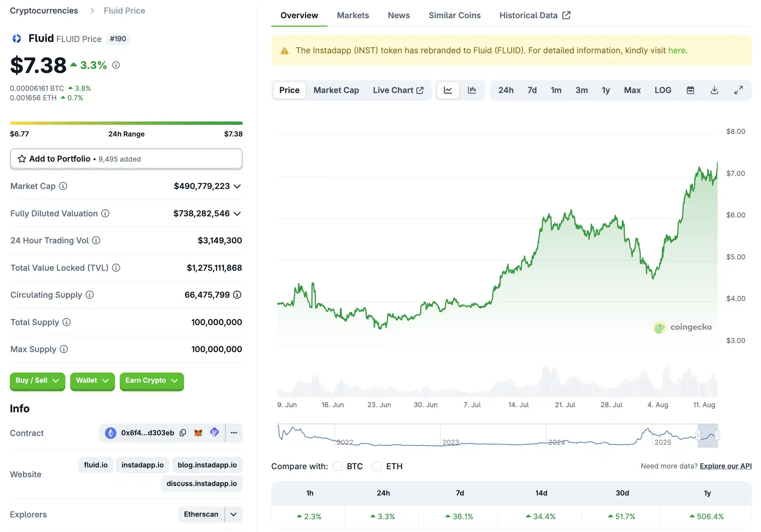Select the line chart view icon
This screenshot has height=532, width=761.
click(448, 90)
